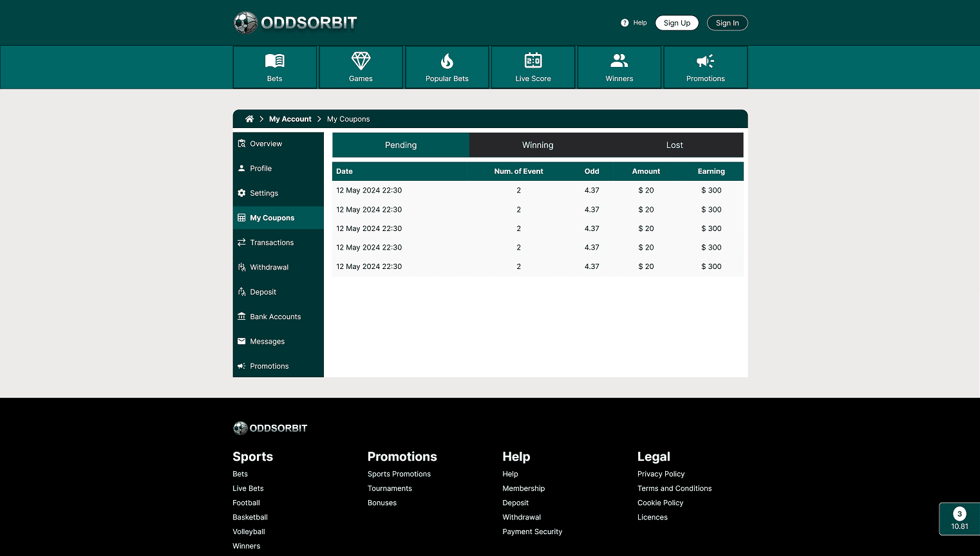Image resolution: width=980 pixels, height=556 pixels.
Task: Open Bank Accounts in the sidebar
Action: click(x=278, y=317)
